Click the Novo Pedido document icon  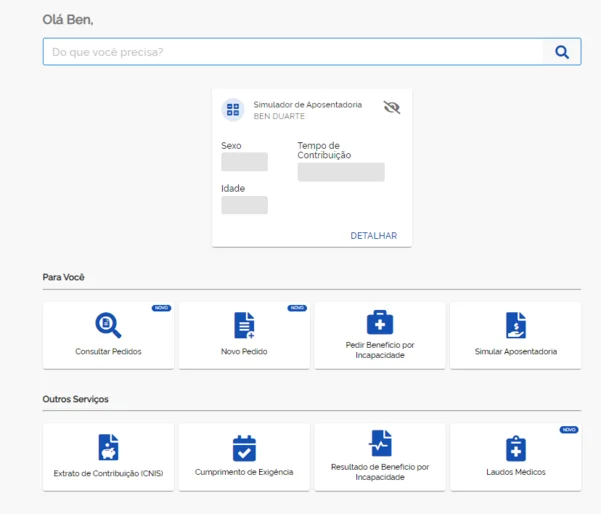pyautogui.click(x=244, y=325)
